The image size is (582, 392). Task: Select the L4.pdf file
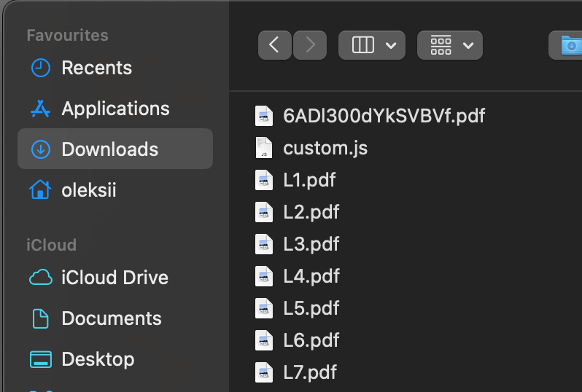311,276
